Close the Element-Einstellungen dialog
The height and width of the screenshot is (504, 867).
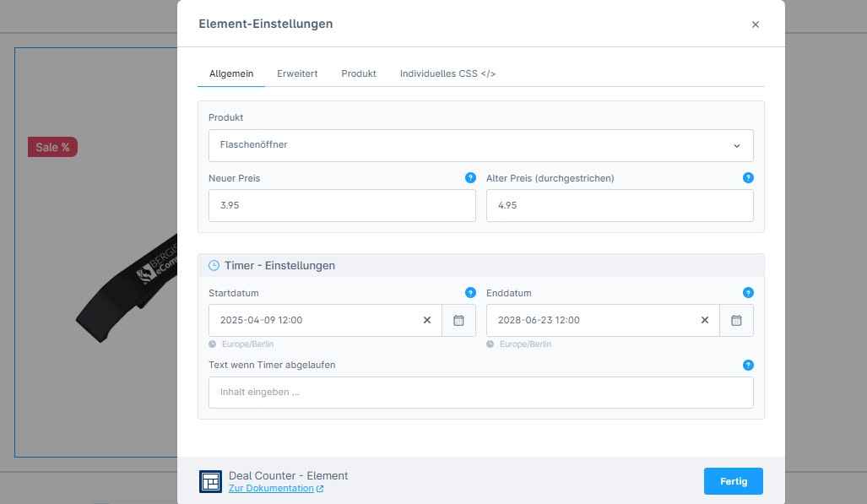coord(756,24)
